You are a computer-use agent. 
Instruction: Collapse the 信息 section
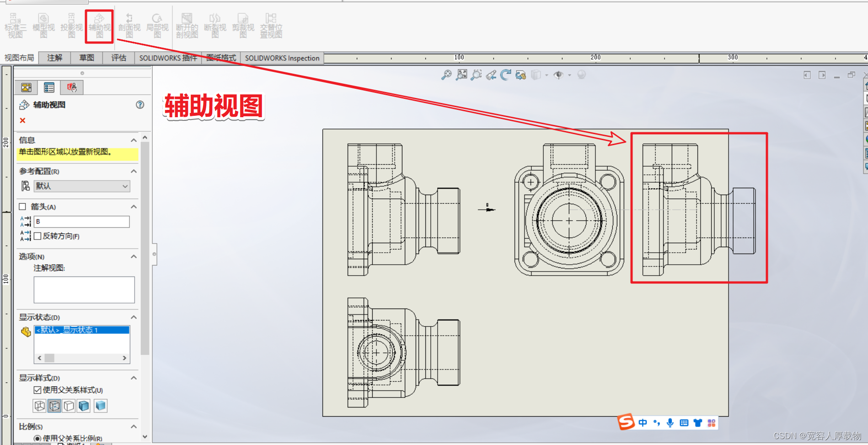click(x=134, y=140)
